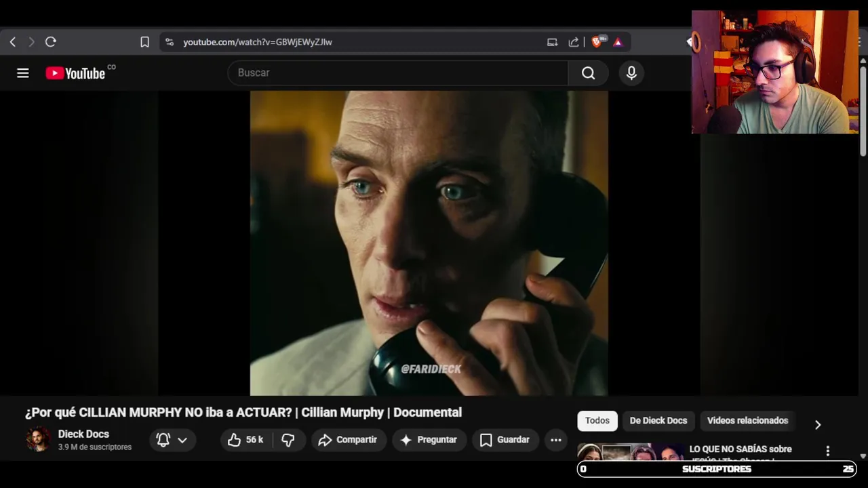Go back with the browser back arrow
868x488 pixels.
13,42
